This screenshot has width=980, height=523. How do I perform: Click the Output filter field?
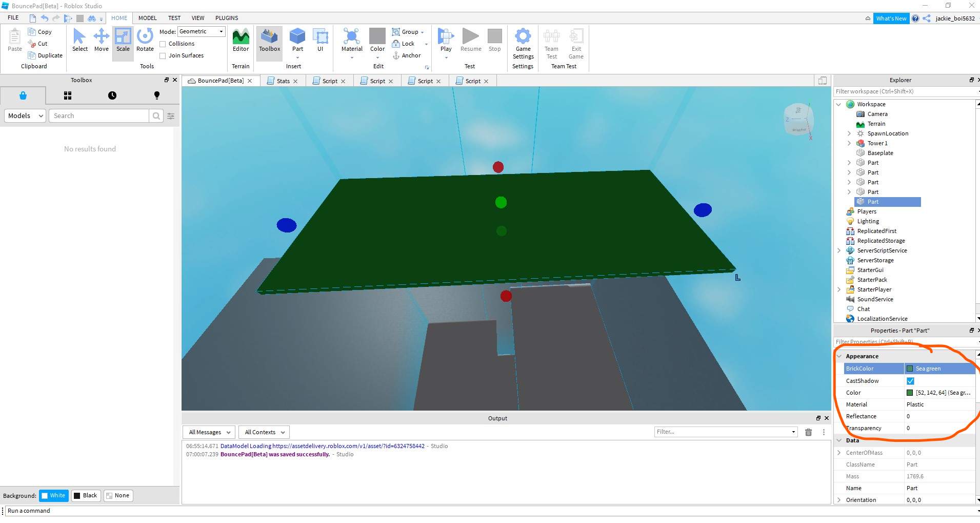726,432
